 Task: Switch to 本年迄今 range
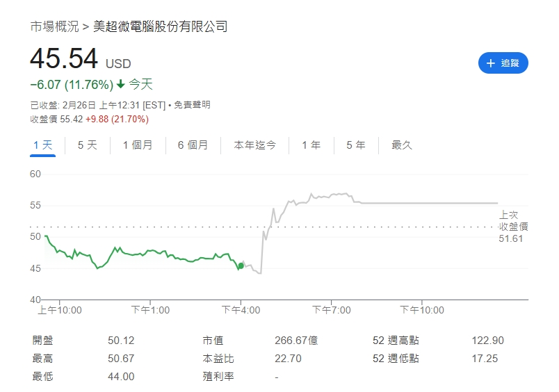[x=254, y=145]
